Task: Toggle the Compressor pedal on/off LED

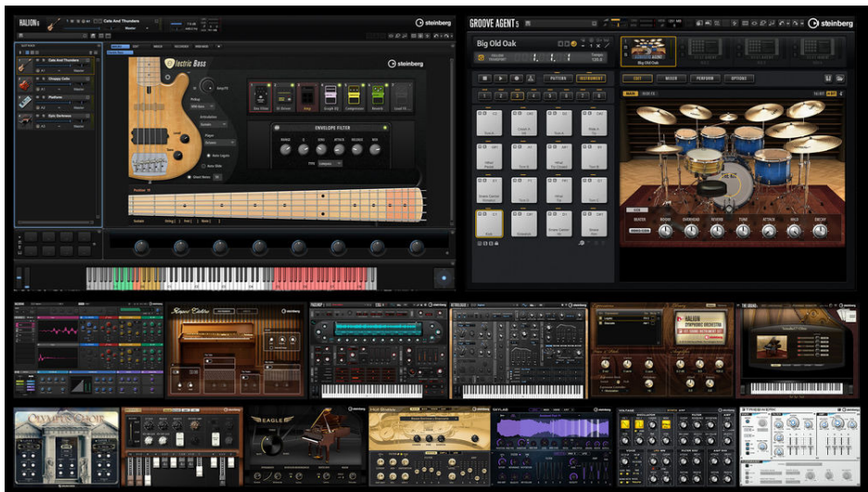Action: point(363,86)
